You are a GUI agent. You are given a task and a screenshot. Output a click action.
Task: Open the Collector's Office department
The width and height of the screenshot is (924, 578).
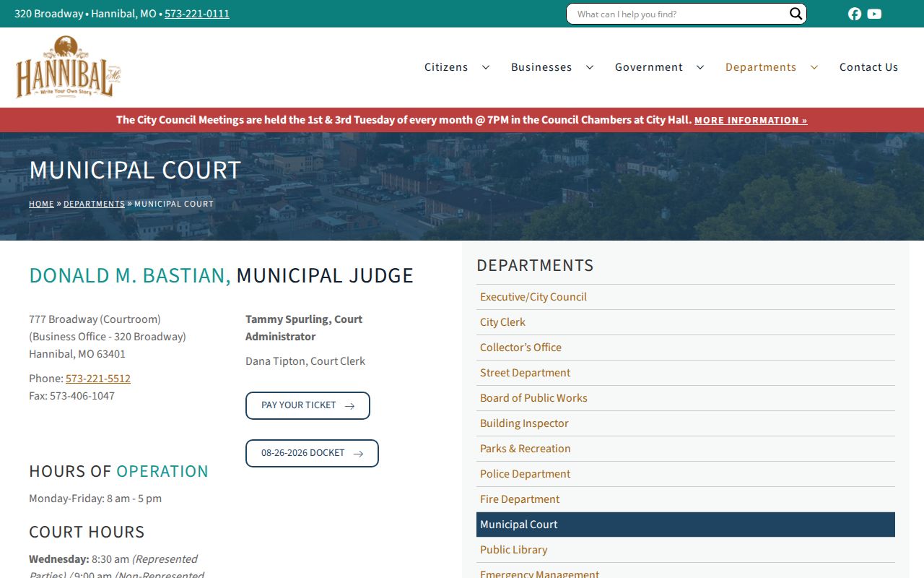pos(520,348)
